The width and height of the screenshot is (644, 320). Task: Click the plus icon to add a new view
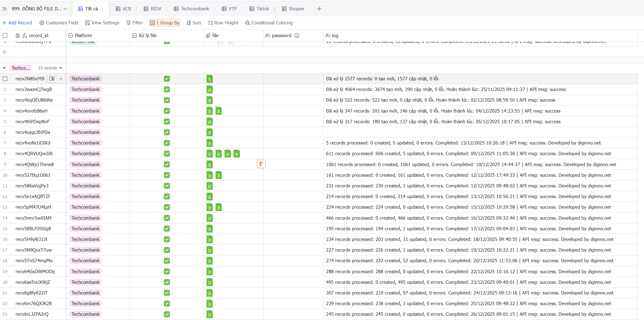[319, 9]
